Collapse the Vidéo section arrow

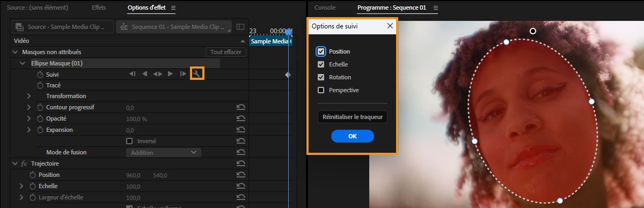pyautogui.click(x=243, y=41)
